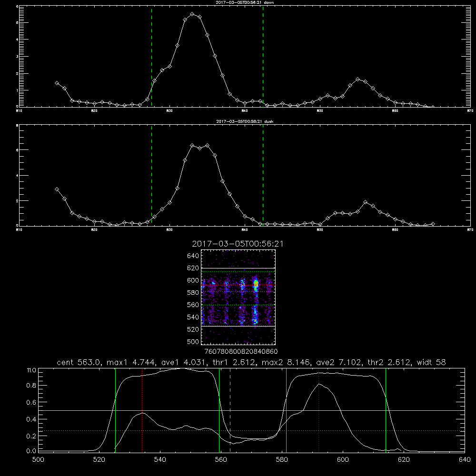Click the right green dashed line in dusk plot
476x476 pixels.
click(263, 176)
